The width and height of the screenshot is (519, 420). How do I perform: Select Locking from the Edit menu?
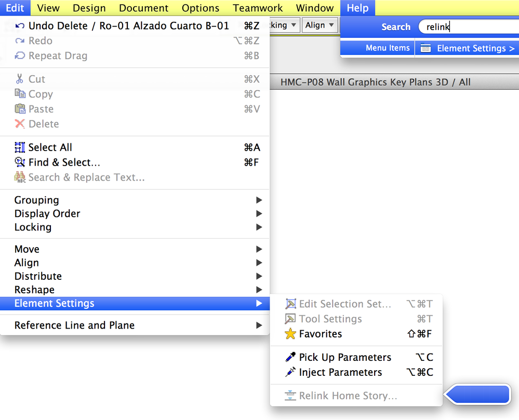tap(33, 227)
